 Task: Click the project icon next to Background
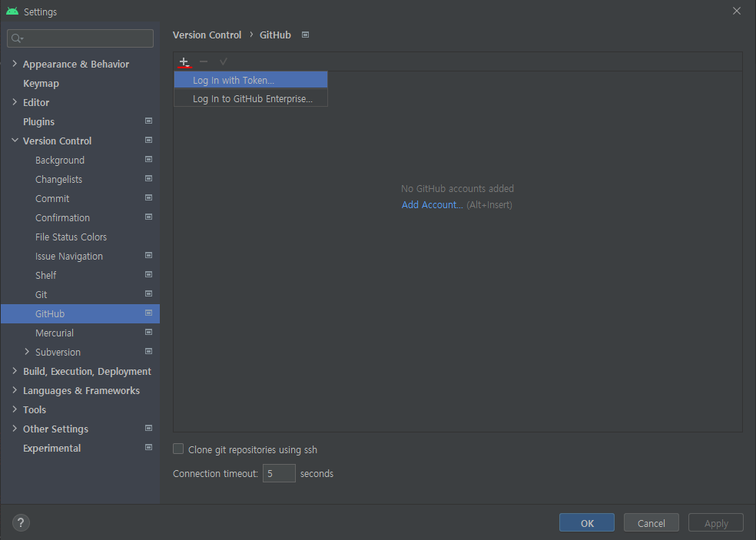coord(148,160)
